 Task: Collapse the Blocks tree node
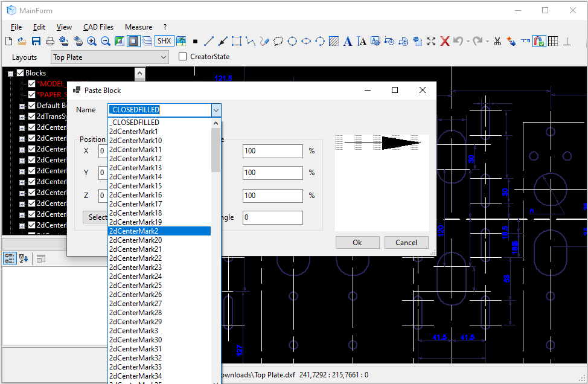(x=10, y=72)
